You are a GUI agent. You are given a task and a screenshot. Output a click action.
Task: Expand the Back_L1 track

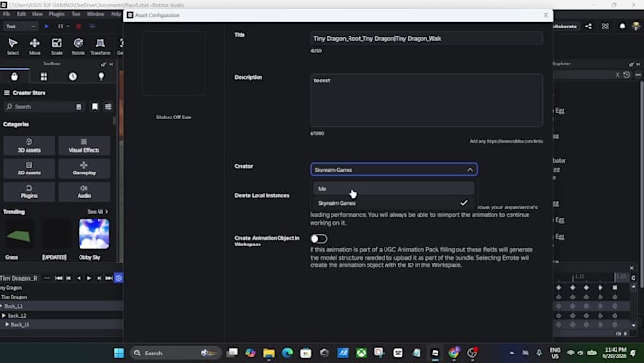tap(1, 306)
